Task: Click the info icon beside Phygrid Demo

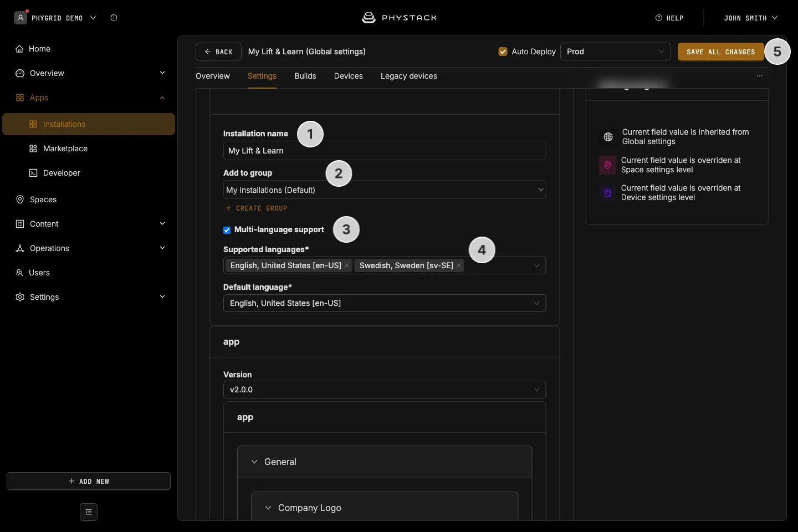Action: (114, 18)
